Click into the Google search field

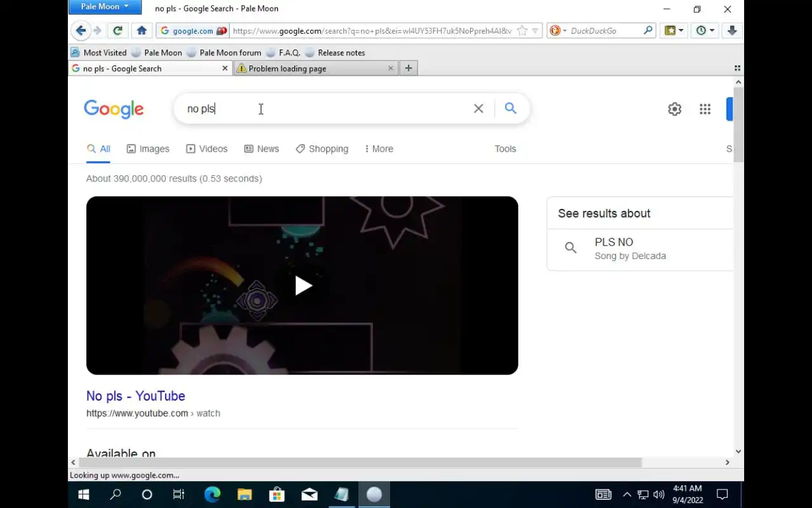[x=324, y=109]
